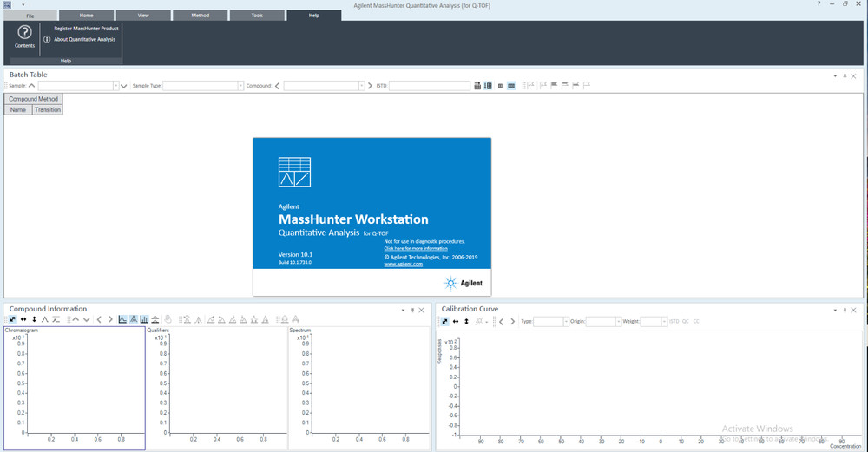868x452 pixels.
Task: Click the title bar help question mark
Action: point(819,3)
